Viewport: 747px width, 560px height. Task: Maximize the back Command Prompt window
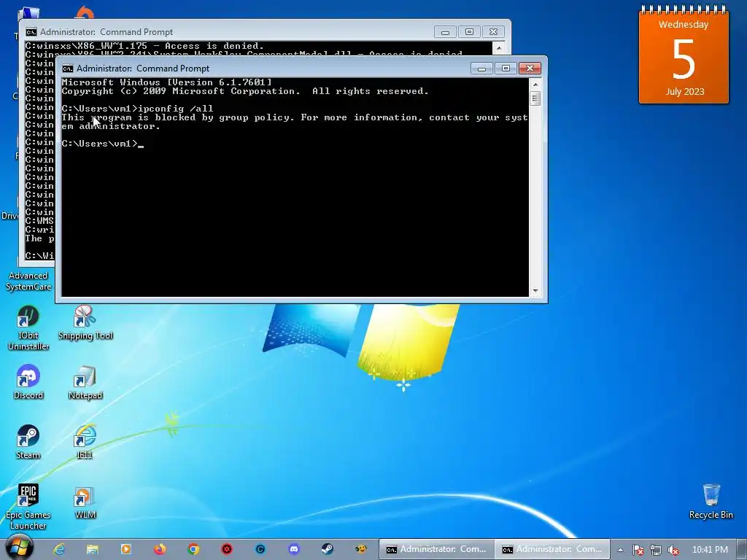pos(469,32)
